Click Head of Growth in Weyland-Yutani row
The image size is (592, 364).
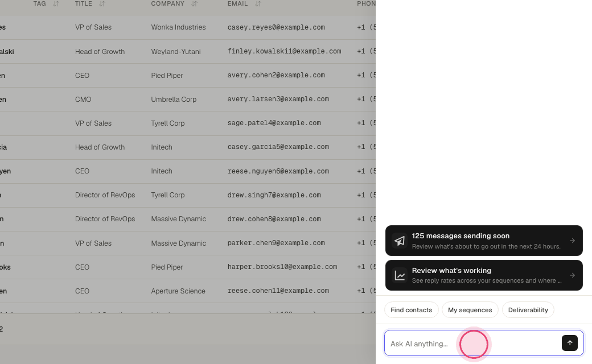(x=100, y=52)
